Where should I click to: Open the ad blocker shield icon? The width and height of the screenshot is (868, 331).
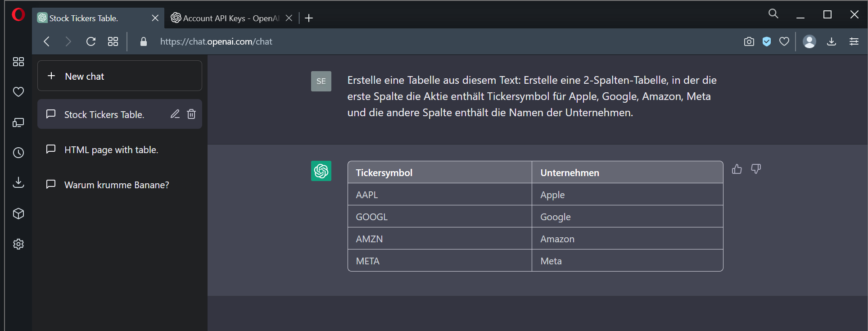tap(767, 41)
